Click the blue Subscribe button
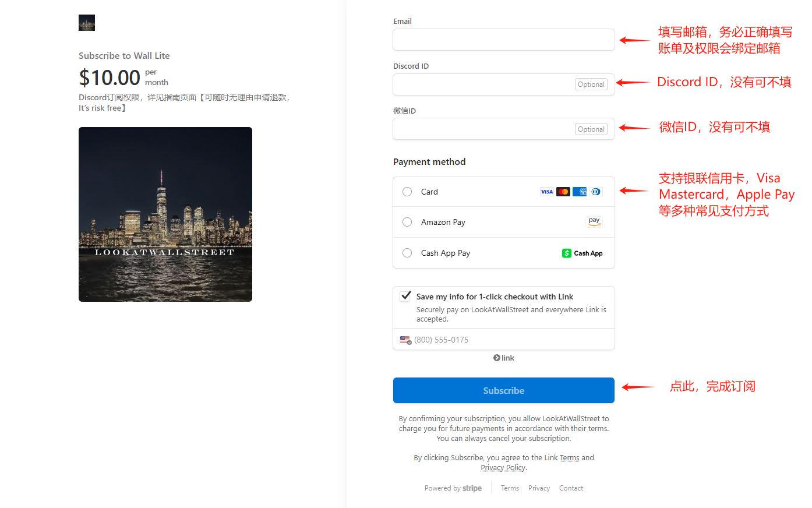Image resolution: width=812 pixels, height=508 pixels. (504, 390)
